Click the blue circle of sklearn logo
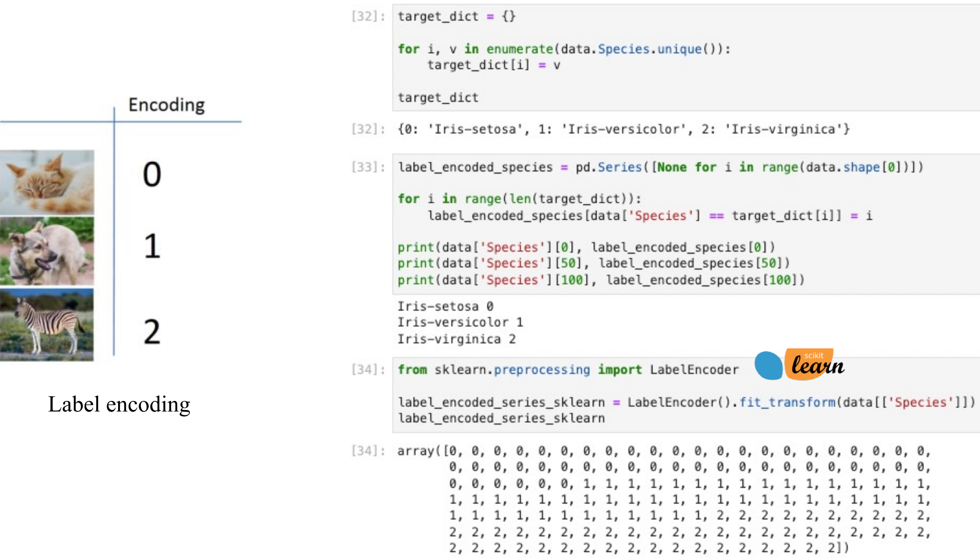The width and height of the screenshot is (980, 558). tap(768, 365)
